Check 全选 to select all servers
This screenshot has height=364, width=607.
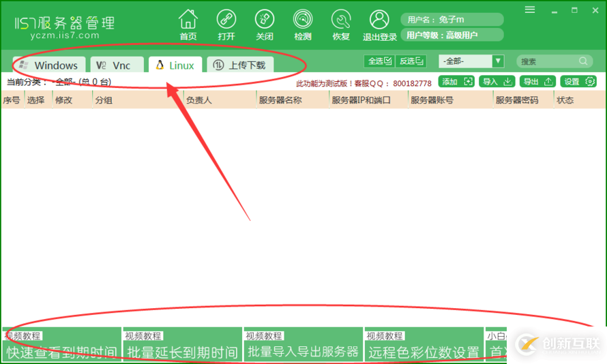379,61
